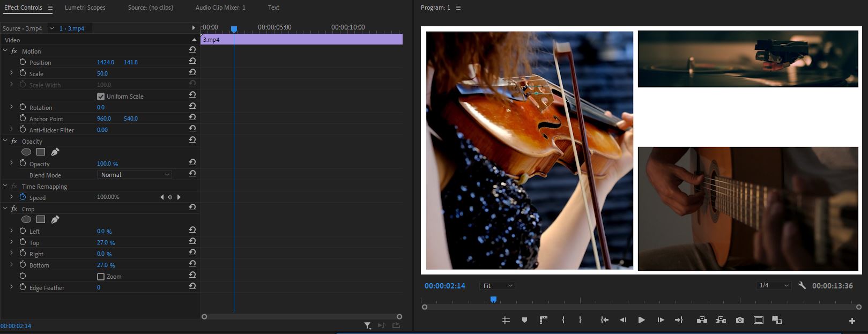Open playback resolution 1/4 dropdown
This screenshot has height=334, width=868.
[x=774, y=286]
